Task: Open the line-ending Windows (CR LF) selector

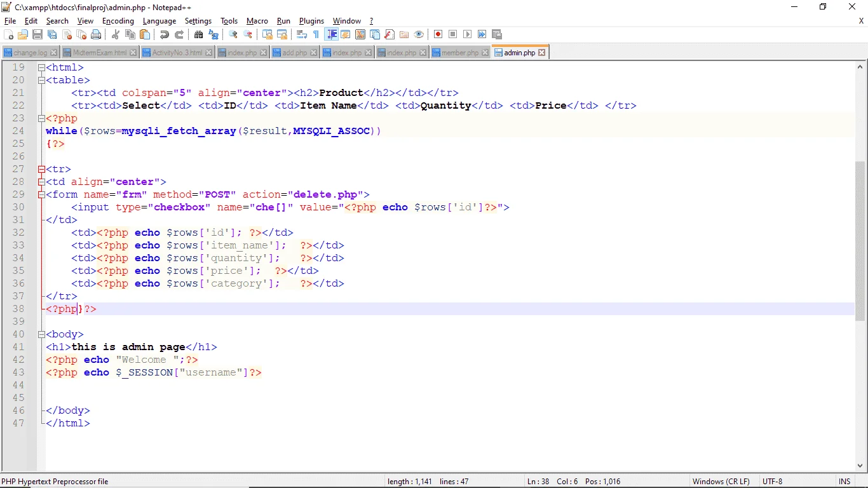Action: click(x=721, y=482)
